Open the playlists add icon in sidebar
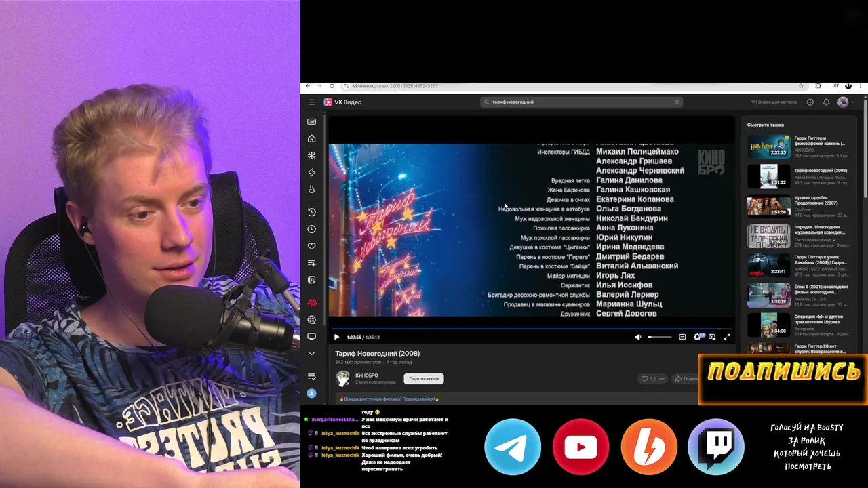Screen dimensions: 868x488 point(311,263)
